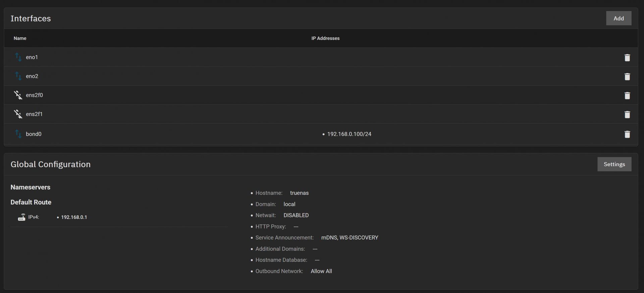Click the delete icon for ens2f1
644x293 pixels.
point(627,115)
